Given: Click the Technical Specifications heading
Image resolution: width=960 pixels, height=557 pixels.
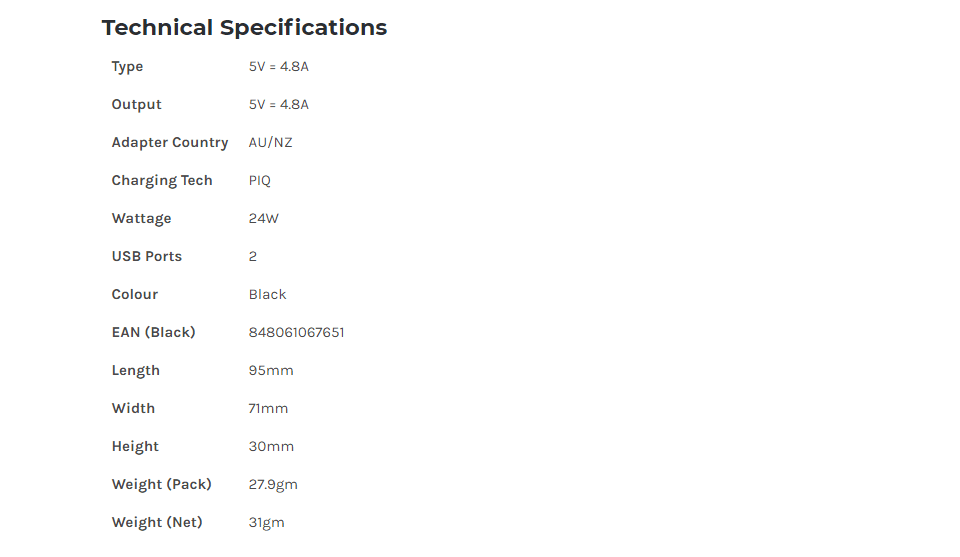Looking at the screenshot, I should (244, 28).
